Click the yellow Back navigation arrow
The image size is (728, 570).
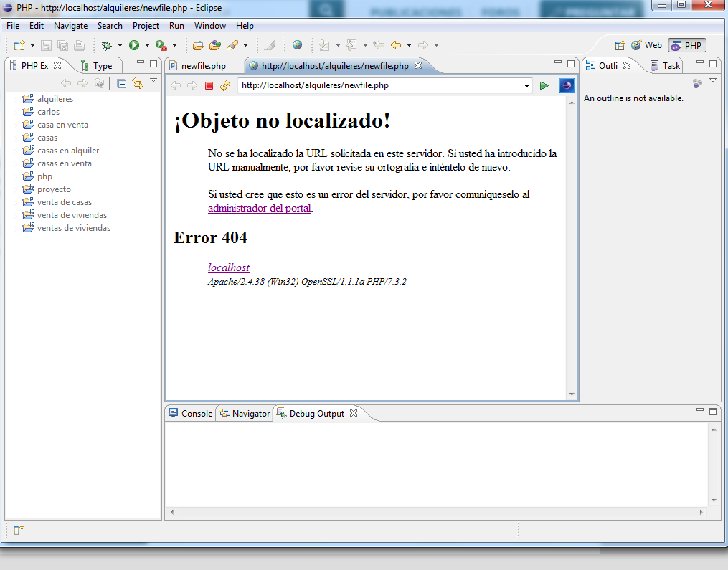pyautogui.click(x=396, y=45)
